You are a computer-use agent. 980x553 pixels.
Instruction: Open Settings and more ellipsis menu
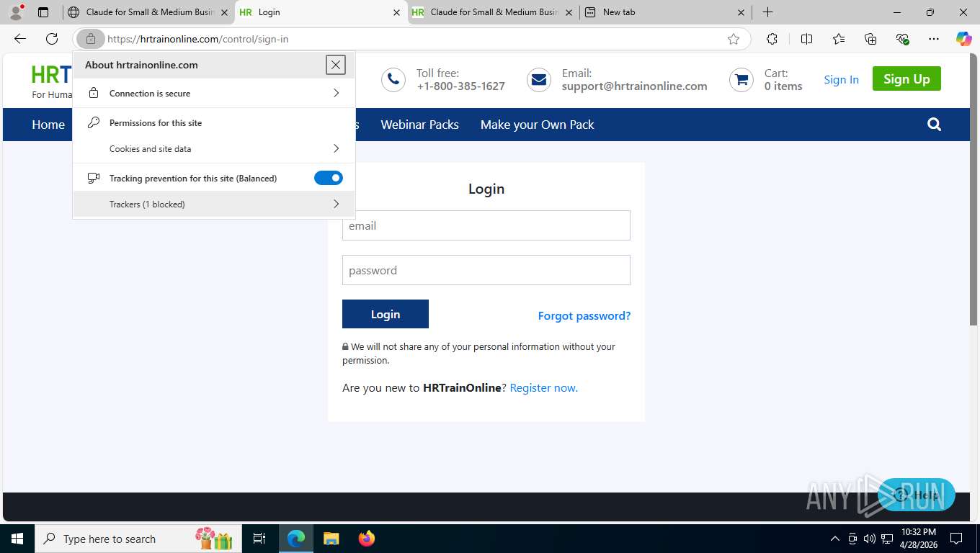pos(934,39)
